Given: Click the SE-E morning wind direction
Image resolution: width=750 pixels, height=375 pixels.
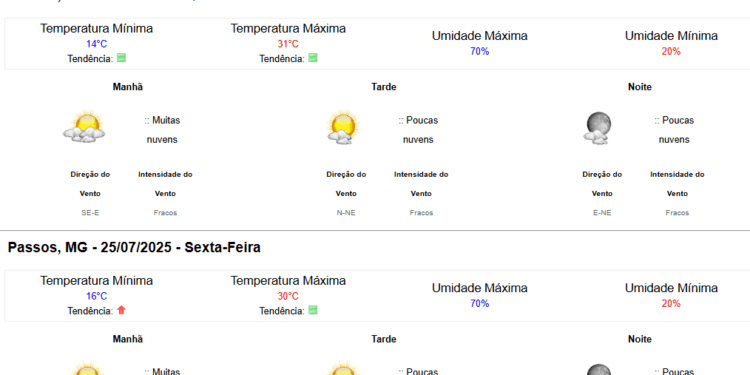Looking at the screenshot, I should tap(90, 213).
